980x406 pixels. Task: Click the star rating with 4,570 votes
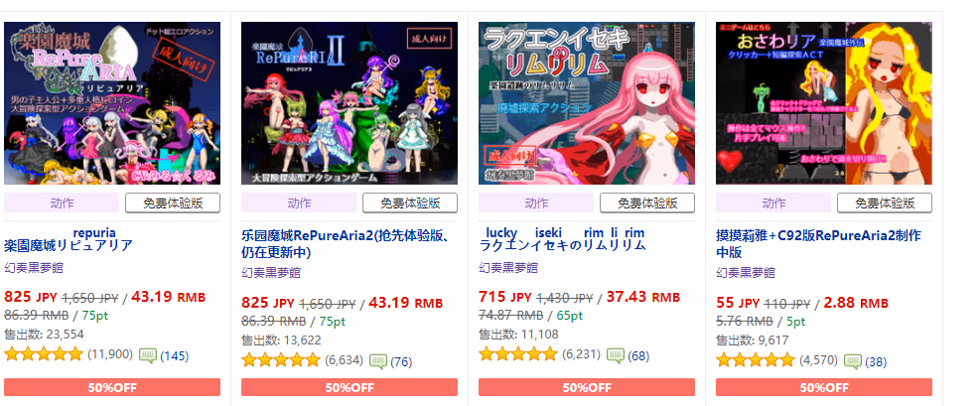[756, 359]
